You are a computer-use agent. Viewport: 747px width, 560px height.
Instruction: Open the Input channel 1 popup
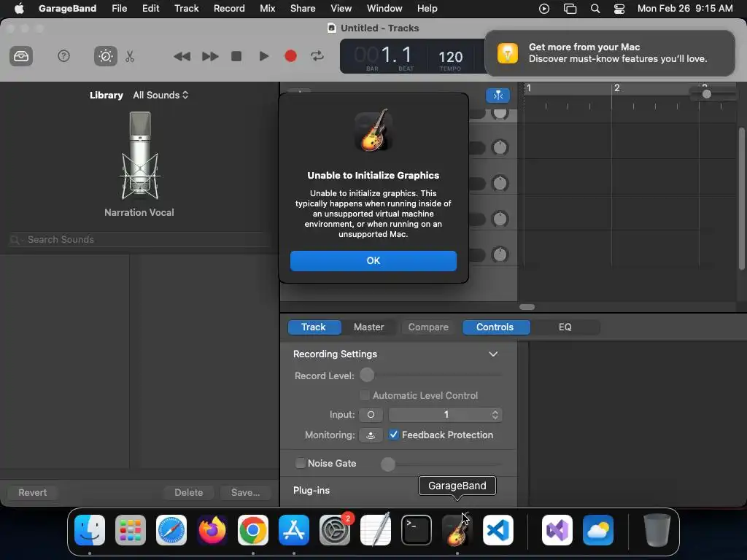446,415
